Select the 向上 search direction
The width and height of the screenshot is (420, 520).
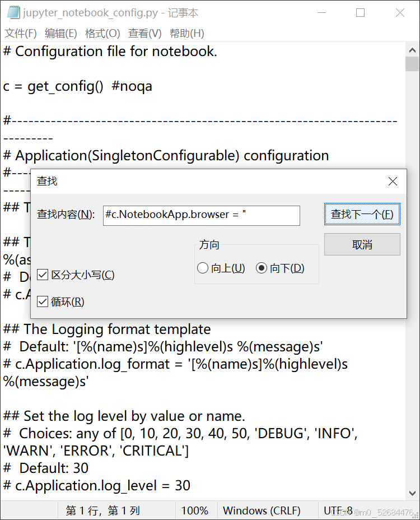pos(203,268)
